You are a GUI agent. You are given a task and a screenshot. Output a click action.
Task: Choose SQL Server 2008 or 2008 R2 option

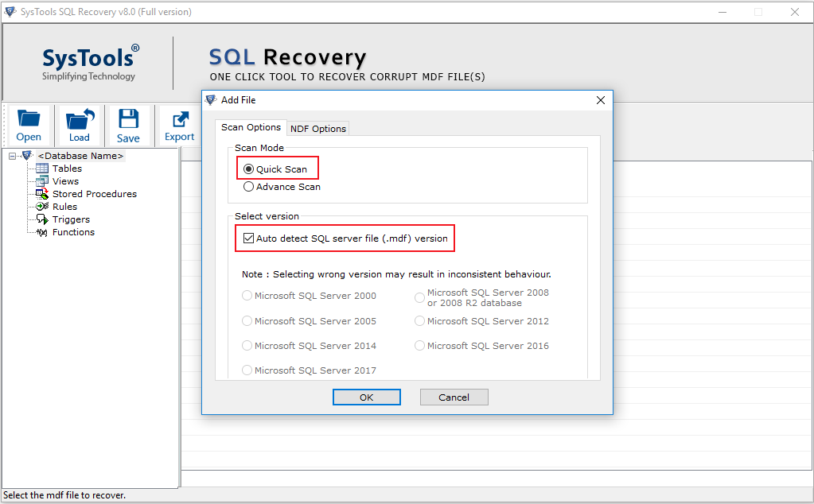point(419,297)
